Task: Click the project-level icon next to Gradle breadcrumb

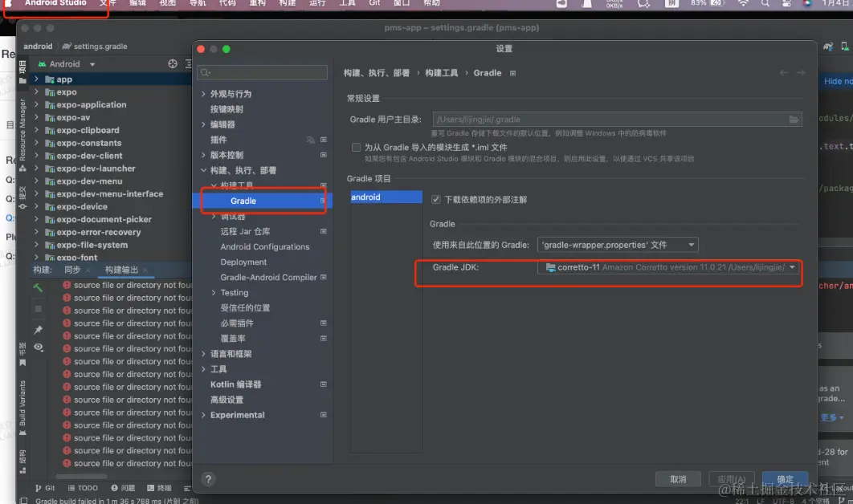Action: click(x=512, y=73)
